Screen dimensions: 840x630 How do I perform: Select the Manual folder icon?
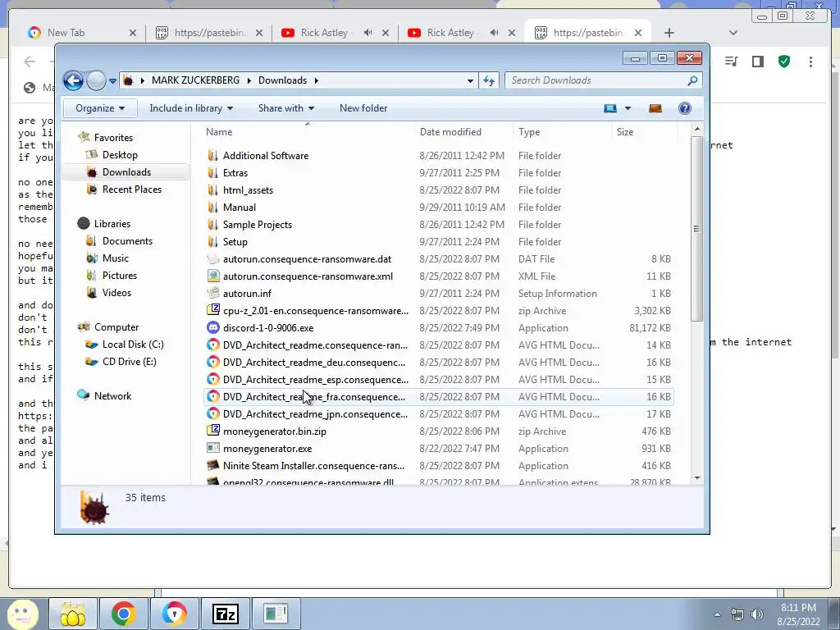point(212,208)
